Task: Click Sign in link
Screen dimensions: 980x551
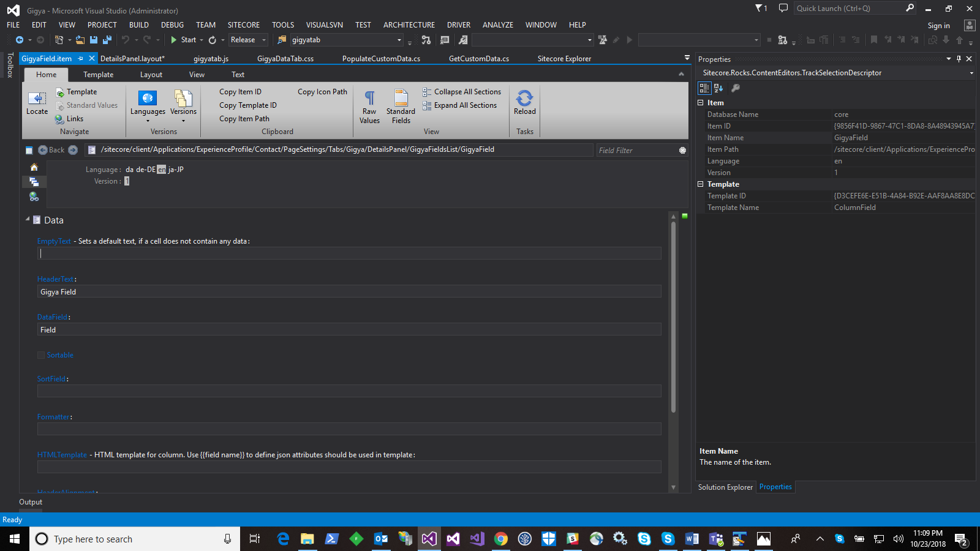Action: (x=938, y=26)
